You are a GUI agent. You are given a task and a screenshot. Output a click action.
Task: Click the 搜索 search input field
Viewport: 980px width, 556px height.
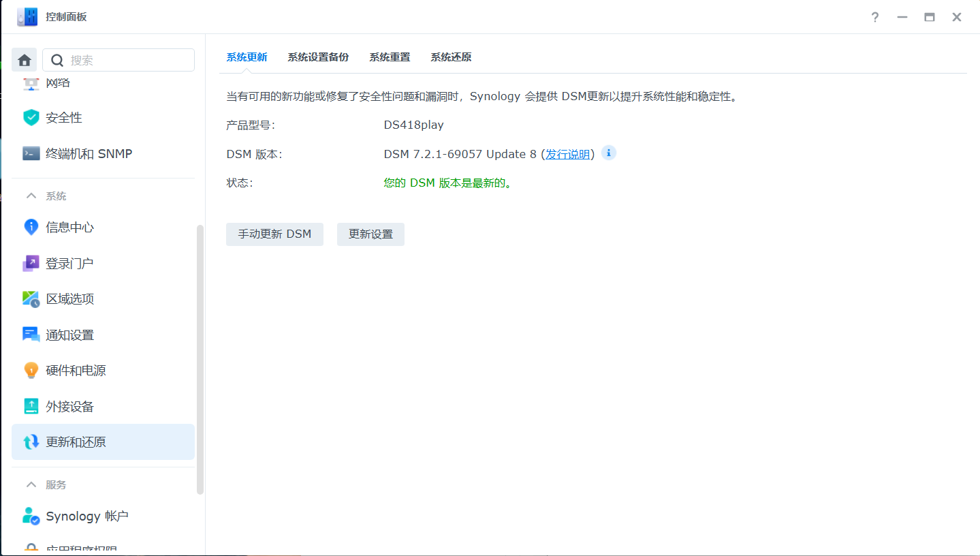[118, 60]
